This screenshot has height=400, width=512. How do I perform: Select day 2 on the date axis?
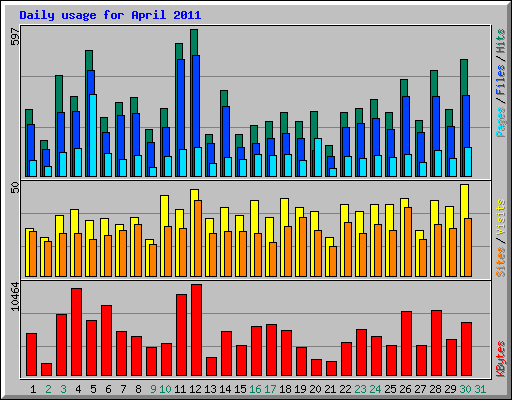click(48, 389)
